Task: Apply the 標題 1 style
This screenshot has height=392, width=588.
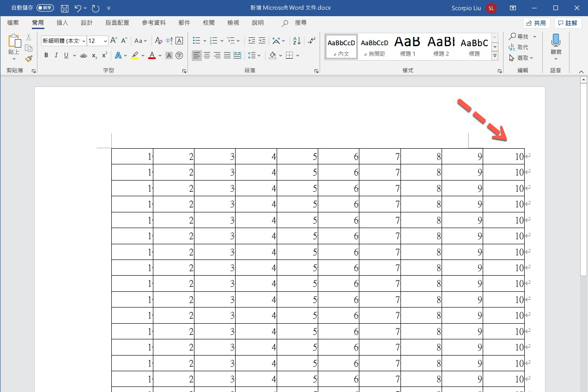Action: 406,46
